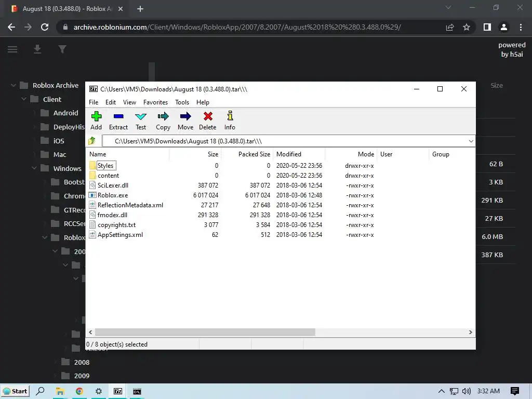Select the Styles folder icon
Image resolution: width=532 pixels, height=399 pixels.
click(92, 166)
